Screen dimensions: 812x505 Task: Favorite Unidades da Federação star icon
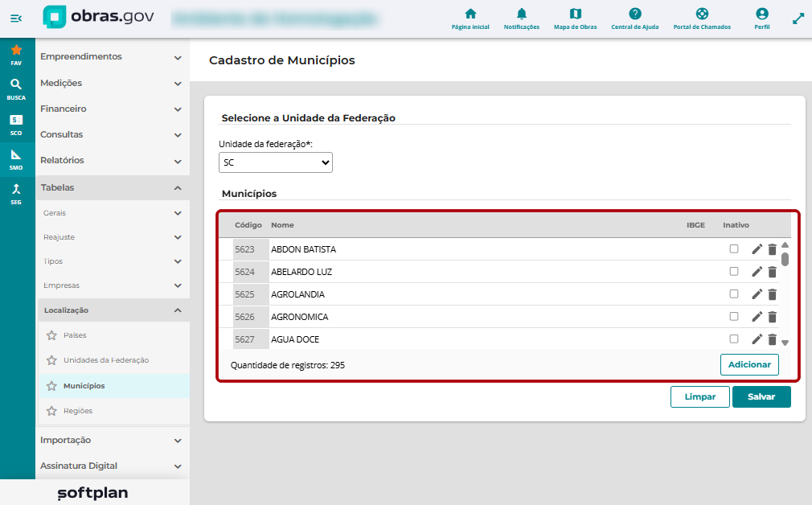[x=51, y=360]
